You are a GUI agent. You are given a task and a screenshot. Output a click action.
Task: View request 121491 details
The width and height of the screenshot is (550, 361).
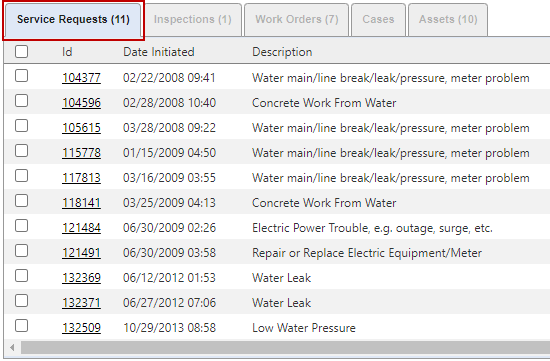pos(81,253)
